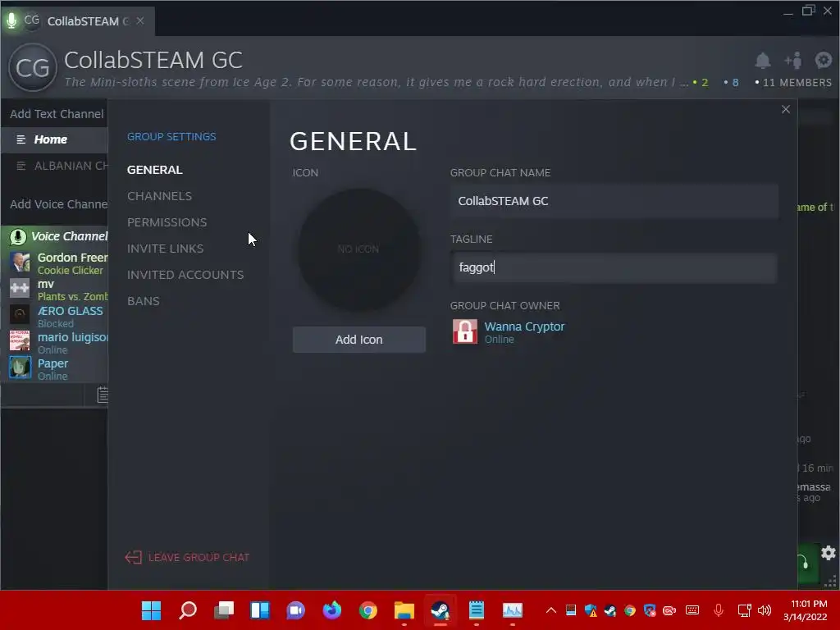
Task: Click Gordon Freeman's avatar in voice list
Action: (20, 262)
